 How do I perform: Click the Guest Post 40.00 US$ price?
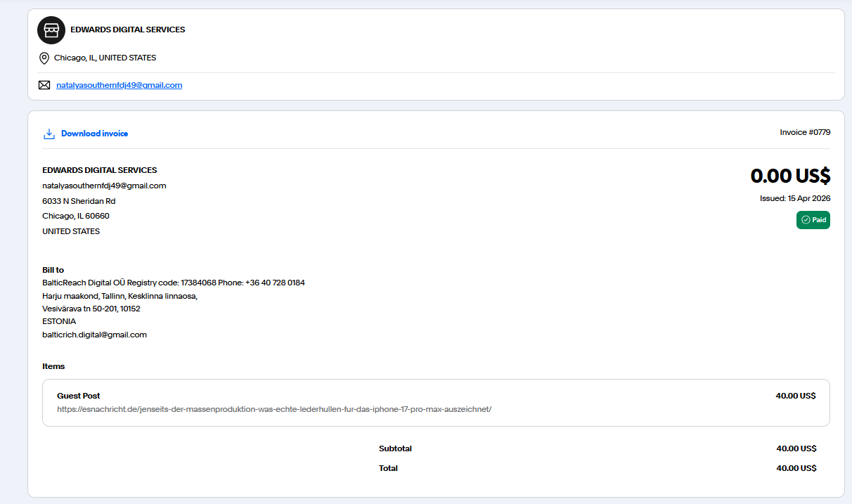click(x=796, y=396)
